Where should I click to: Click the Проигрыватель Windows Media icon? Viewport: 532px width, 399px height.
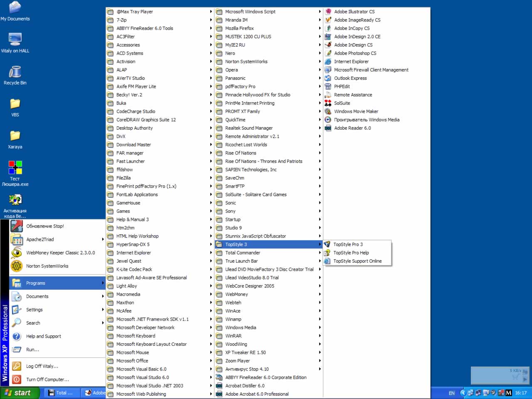coord(328,120)
